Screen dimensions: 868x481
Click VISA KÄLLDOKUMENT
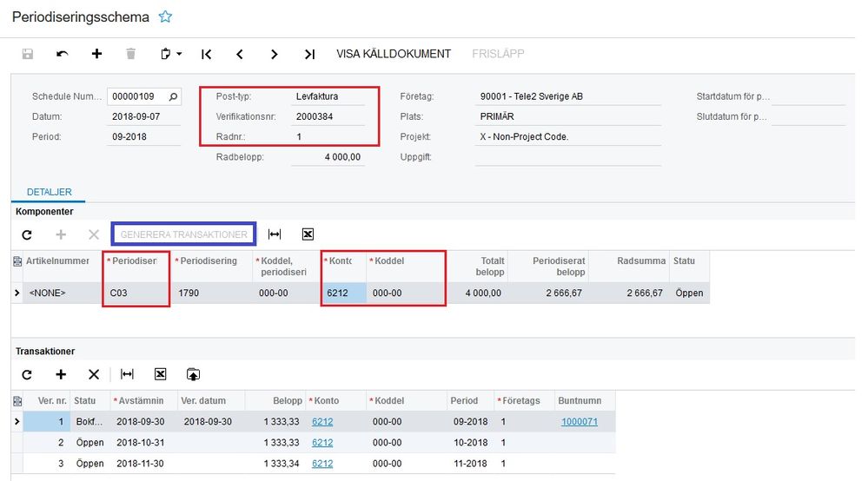394,54
